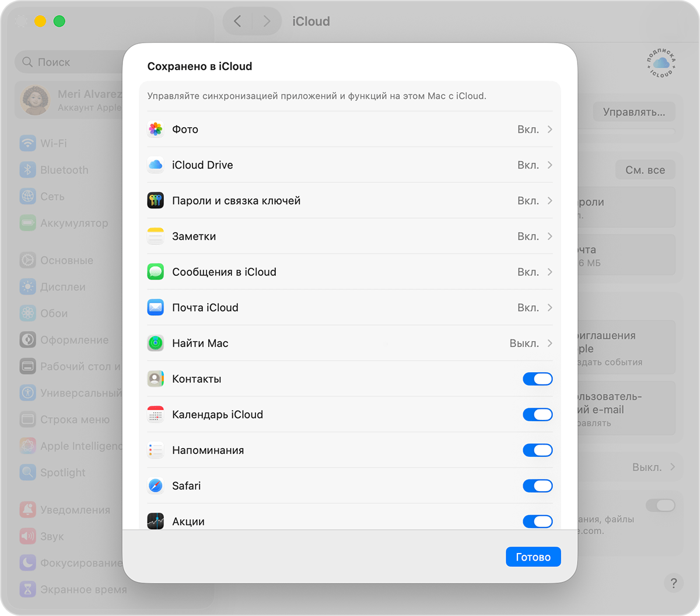700x616 pixels.
Task: Click the Пароли и связка ключей icon
Action: 155,201
